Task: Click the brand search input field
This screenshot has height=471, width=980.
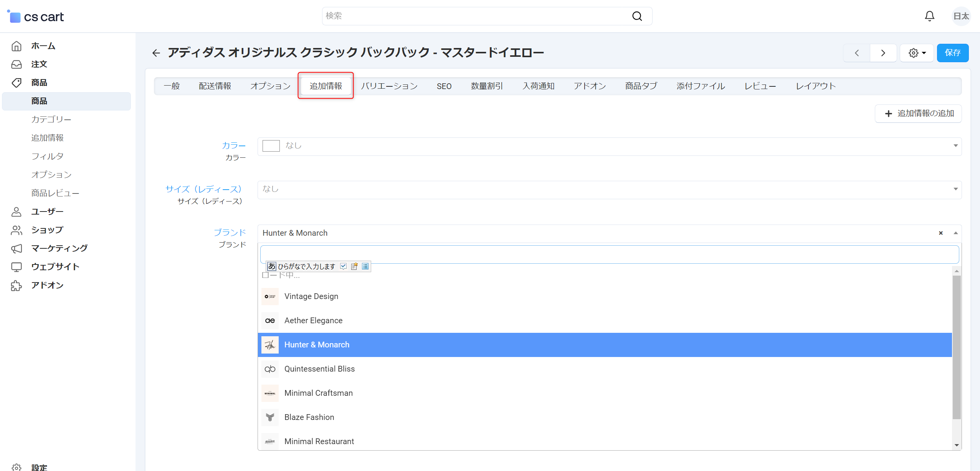Action: (x=609, y=254)
